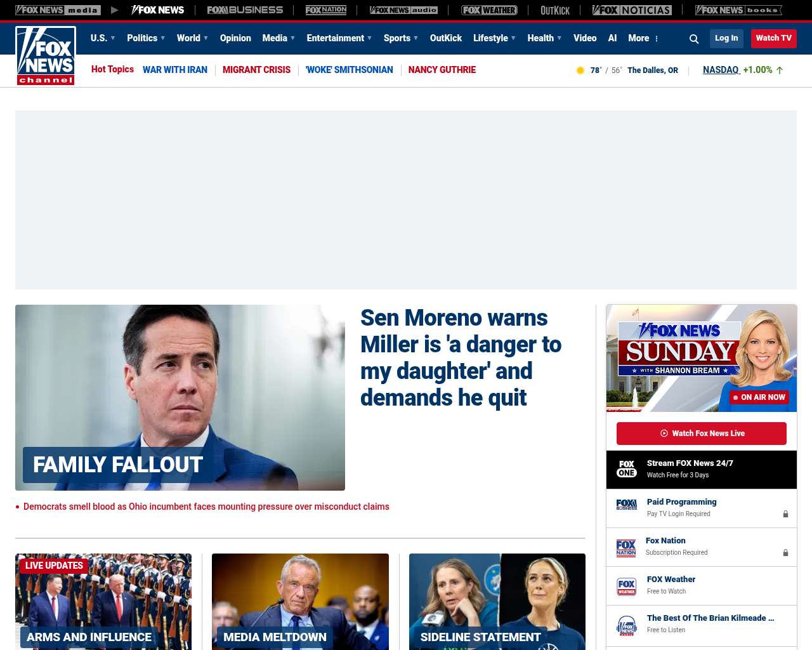Select the Nancy Guthrie hot topic
Screen dimensions: 812x650
coord(442,70)
